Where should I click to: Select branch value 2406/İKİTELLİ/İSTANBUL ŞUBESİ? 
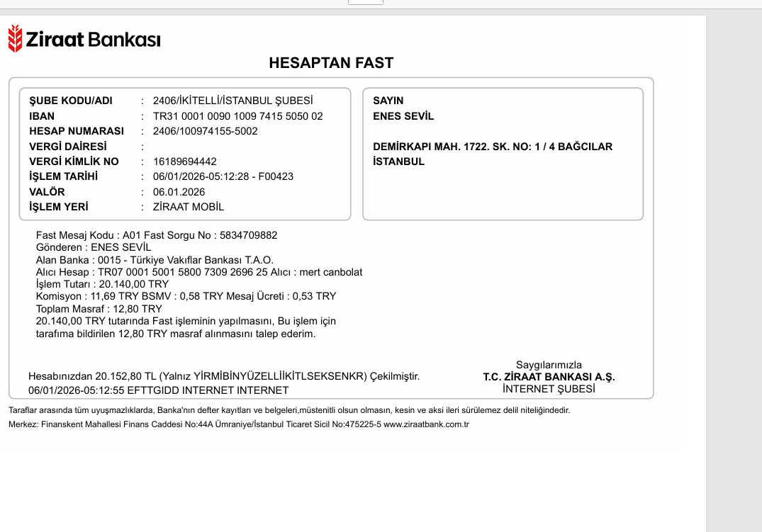click(x=232, y=101)
